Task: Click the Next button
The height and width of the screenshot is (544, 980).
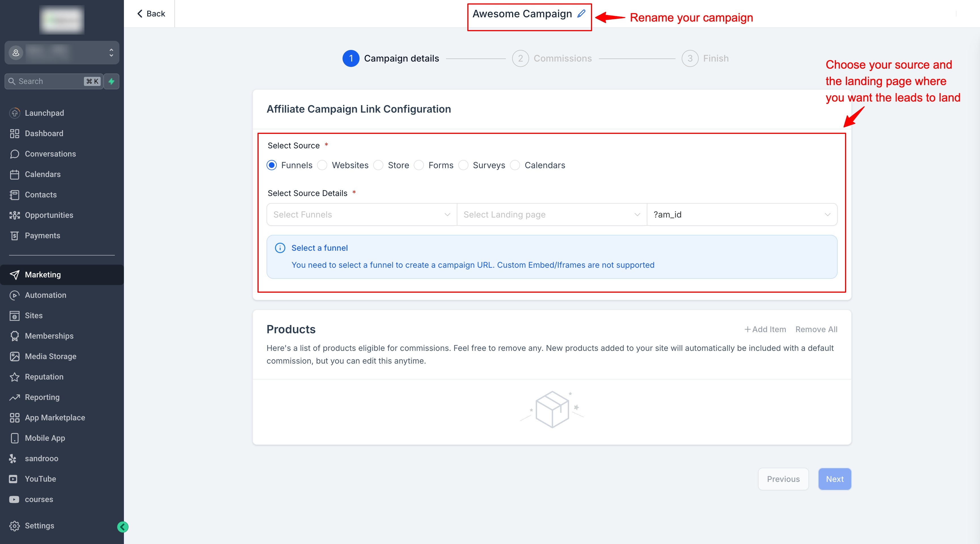Action: (834, 479)
